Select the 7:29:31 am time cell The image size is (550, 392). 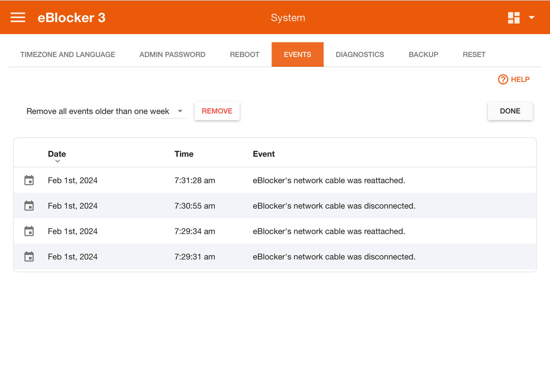(195, 257)
